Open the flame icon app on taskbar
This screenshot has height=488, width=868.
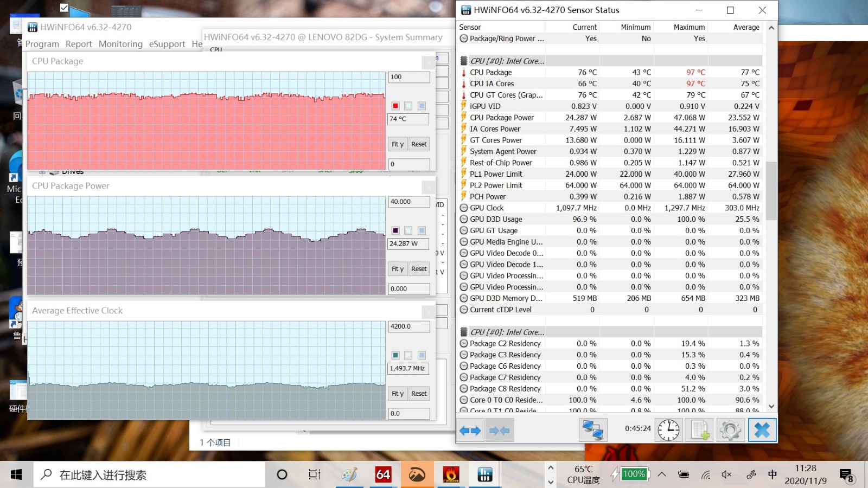451,475
